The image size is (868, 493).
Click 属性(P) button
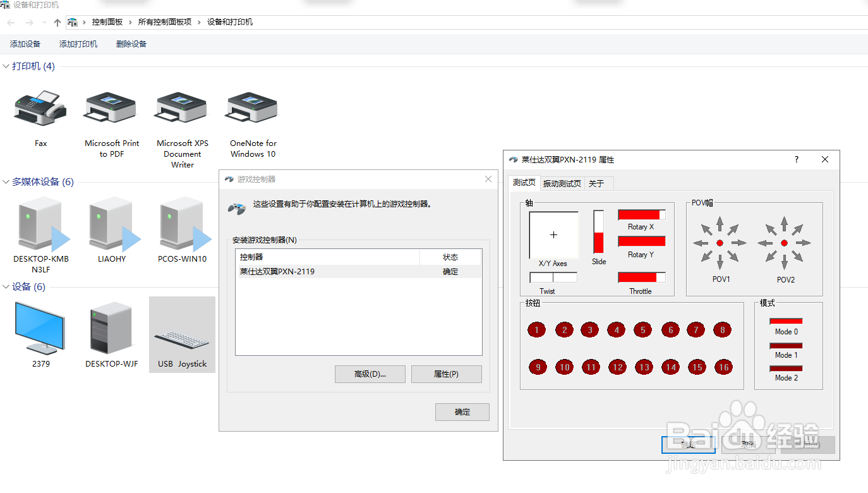click(447, 374)
